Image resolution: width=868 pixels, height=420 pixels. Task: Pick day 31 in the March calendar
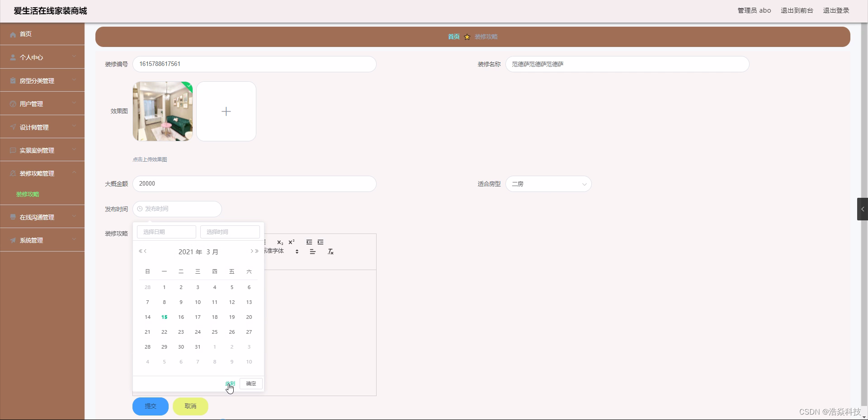[x=198, y=347]
